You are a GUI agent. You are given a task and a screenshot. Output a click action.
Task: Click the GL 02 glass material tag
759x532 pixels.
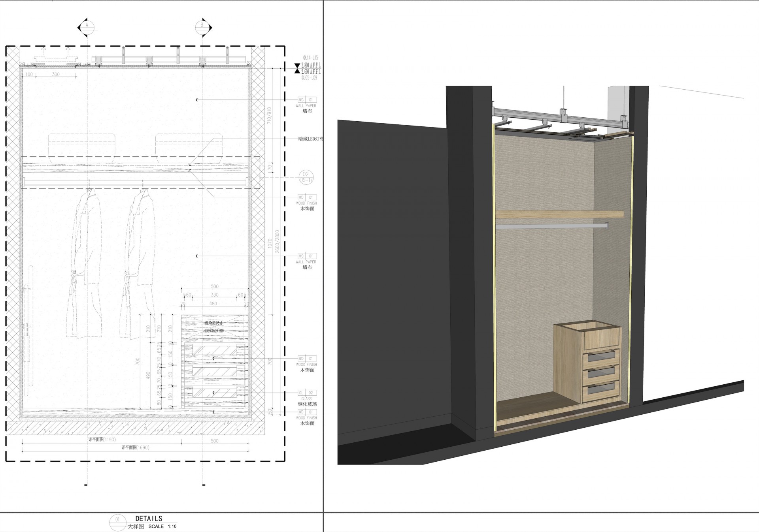pyautogui.click(x=307, y=393)
